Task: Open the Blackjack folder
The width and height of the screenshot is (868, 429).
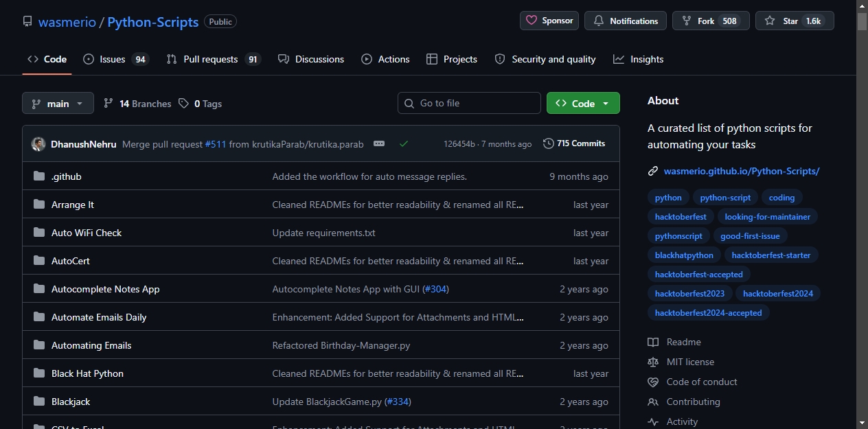Action: (x=71, y=402)
